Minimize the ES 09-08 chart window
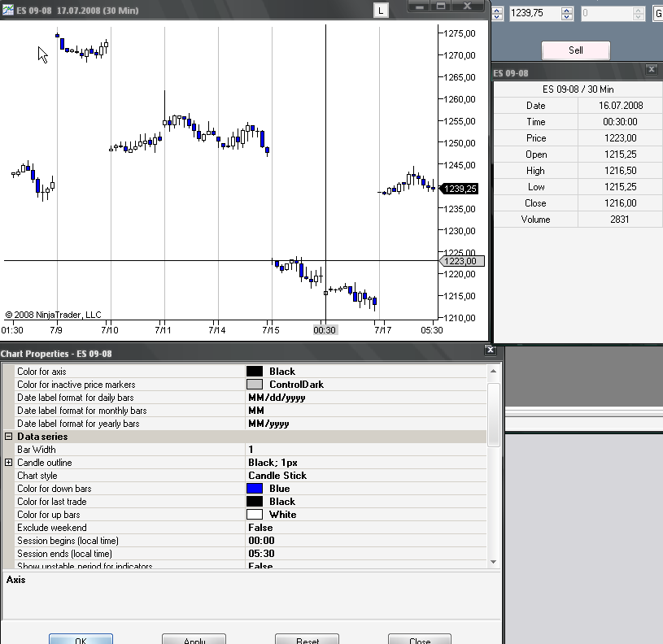The height and width of the screenshot is (644, 663). (x=419, y=6)
